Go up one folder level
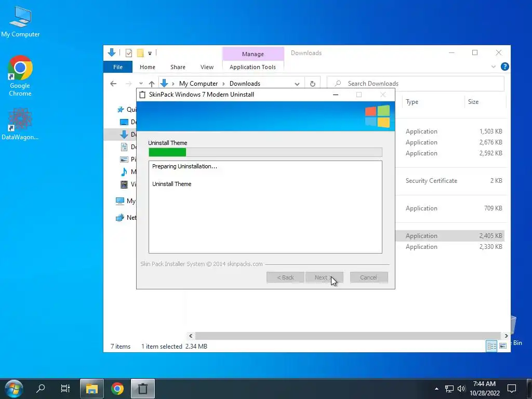This screenshot has width=532, height=399. pos(152,84)
